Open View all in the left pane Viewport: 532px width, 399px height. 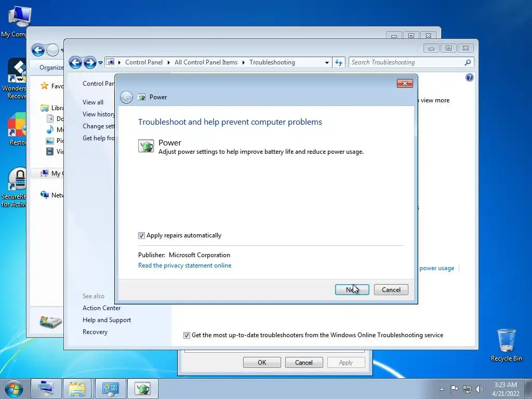click(93, 102)
